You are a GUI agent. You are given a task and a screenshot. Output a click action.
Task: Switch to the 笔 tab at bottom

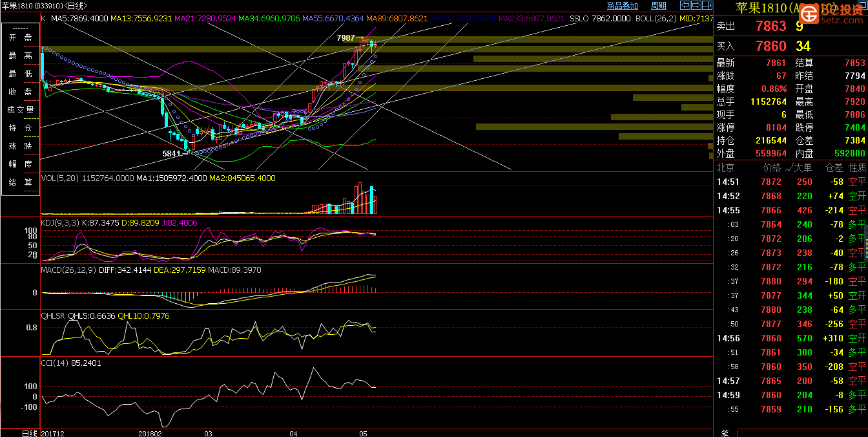point(725,433)
